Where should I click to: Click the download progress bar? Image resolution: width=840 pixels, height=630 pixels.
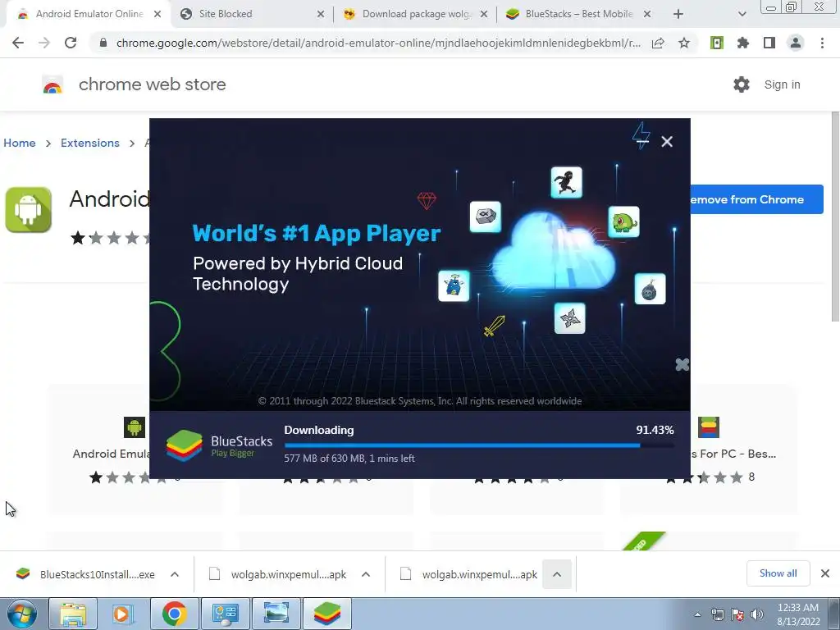tap(479, 445)
